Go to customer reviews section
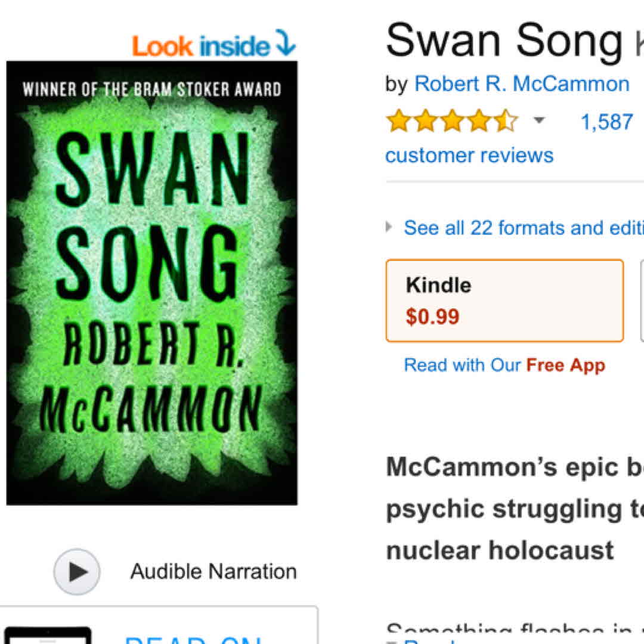Screen dimensions: 644x644 click(x=469, y=156)
